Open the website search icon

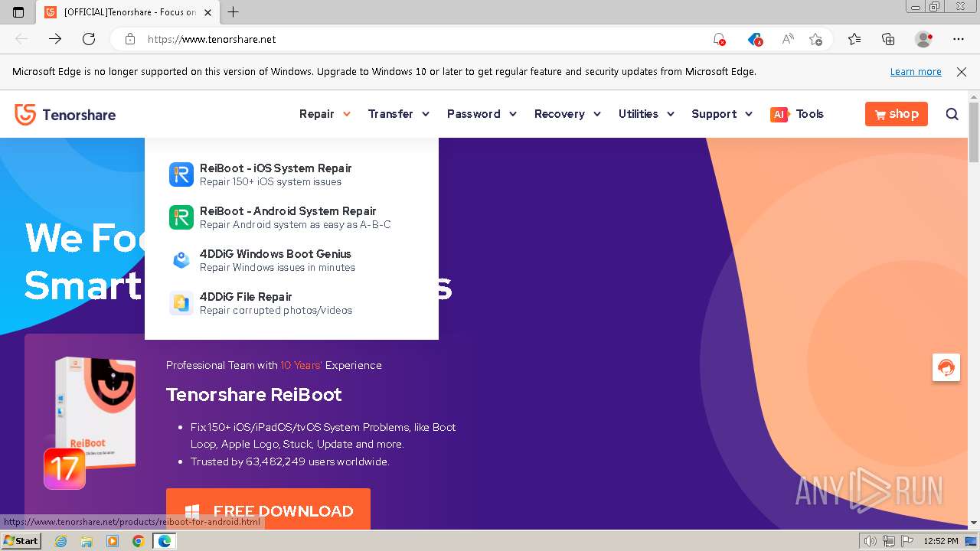[x=952, y=114]
